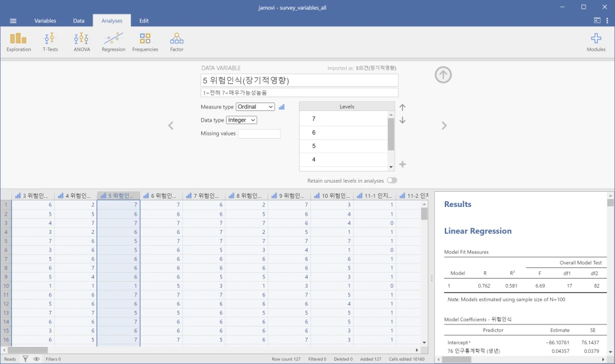Click the ordinal icon beside Measure type
615x364 pixels.
point(282,106)
